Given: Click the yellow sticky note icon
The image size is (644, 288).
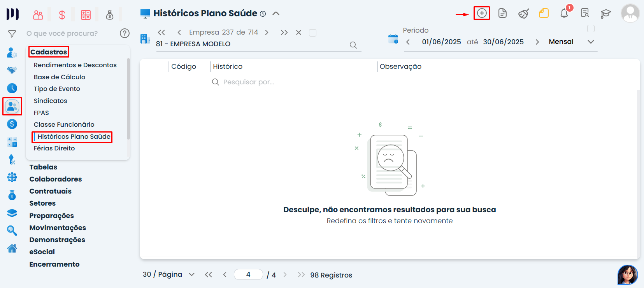Looking at the screenshot, I should [544, 14].
